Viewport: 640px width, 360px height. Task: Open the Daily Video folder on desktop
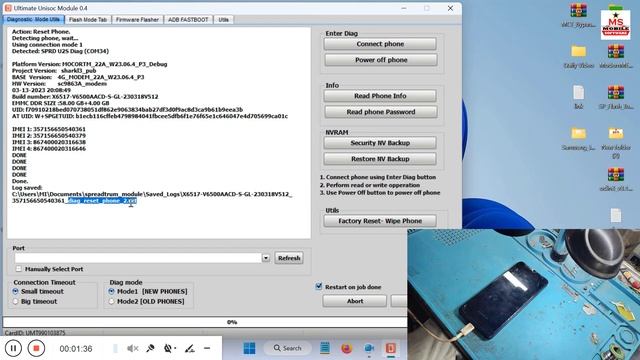578,56
